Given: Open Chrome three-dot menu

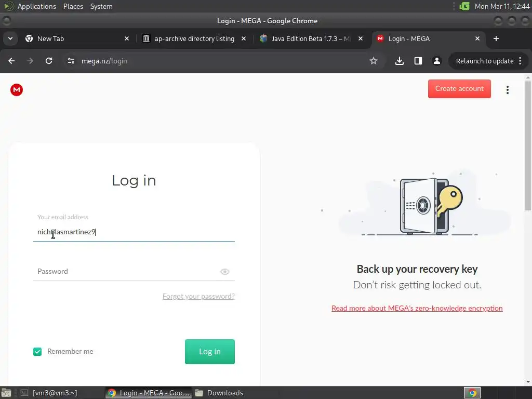Looking at the screenshot, I should coord(520,61).
